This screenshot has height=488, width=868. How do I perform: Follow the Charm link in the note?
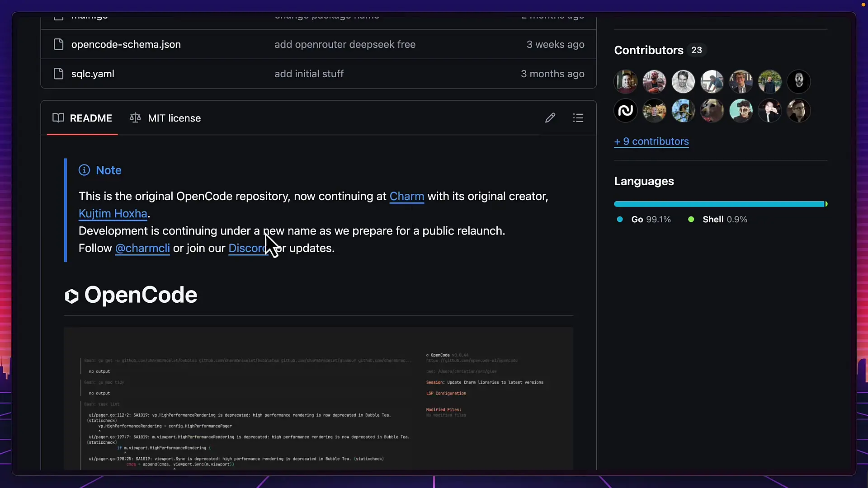click(x=407, y=197)
